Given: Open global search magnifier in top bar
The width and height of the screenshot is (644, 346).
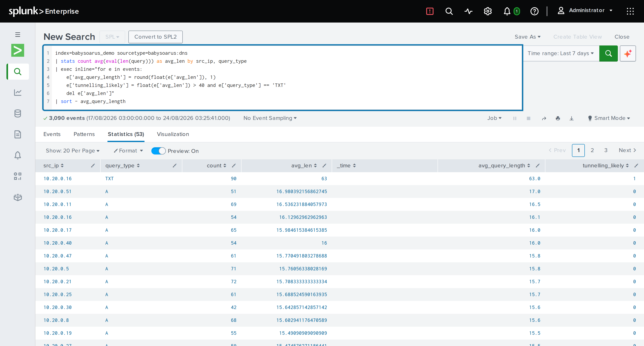Looking at the screenshot, I should pos(449,11).
